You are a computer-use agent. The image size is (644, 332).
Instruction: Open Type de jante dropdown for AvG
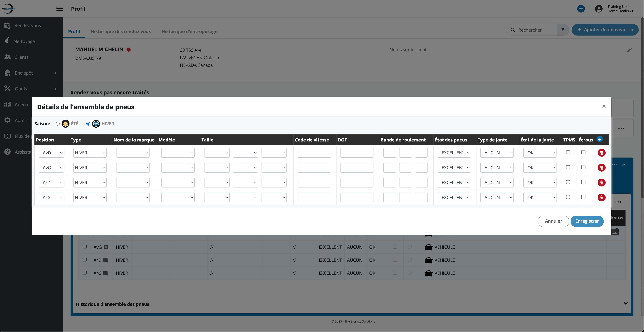point(497,168)
